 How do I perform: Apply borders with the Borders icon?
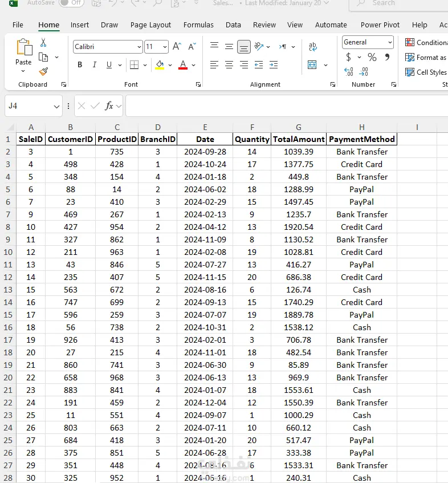click(135, 64)
